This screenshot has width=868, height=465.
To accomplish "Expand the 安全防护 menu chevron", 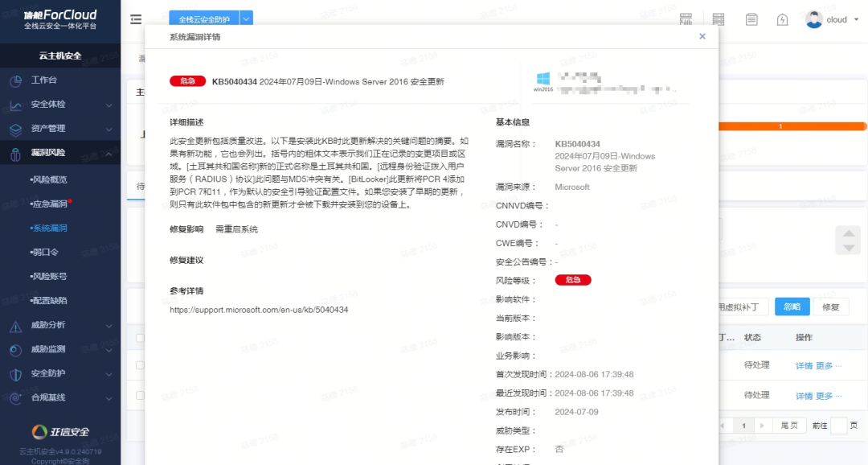I will coord(109,374).
